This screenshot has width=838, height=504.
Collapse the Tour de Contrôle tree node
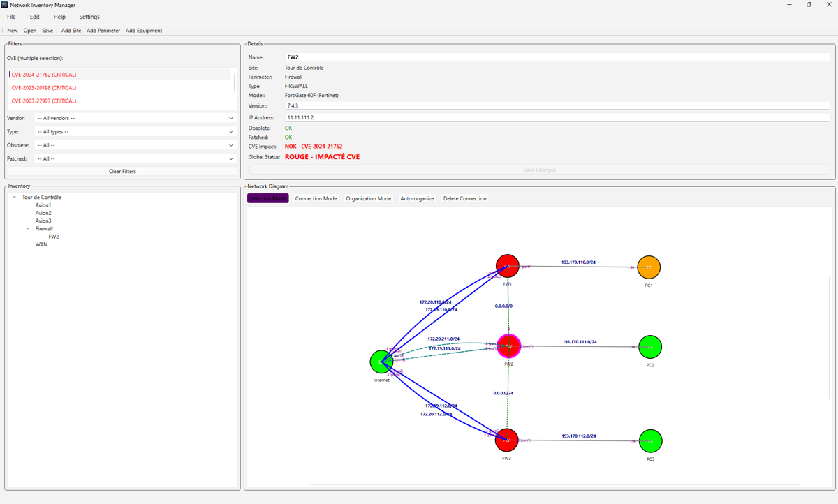tap(15, 198)
